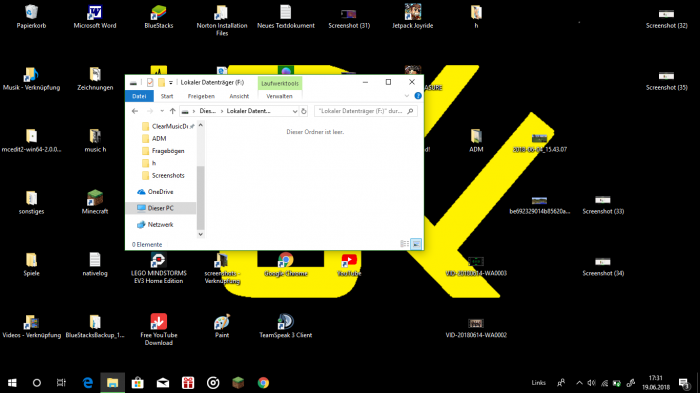This screenshot has width=700, height=393.
Task: Open the Ansicht ribbon tab
Action: point(239,96)
